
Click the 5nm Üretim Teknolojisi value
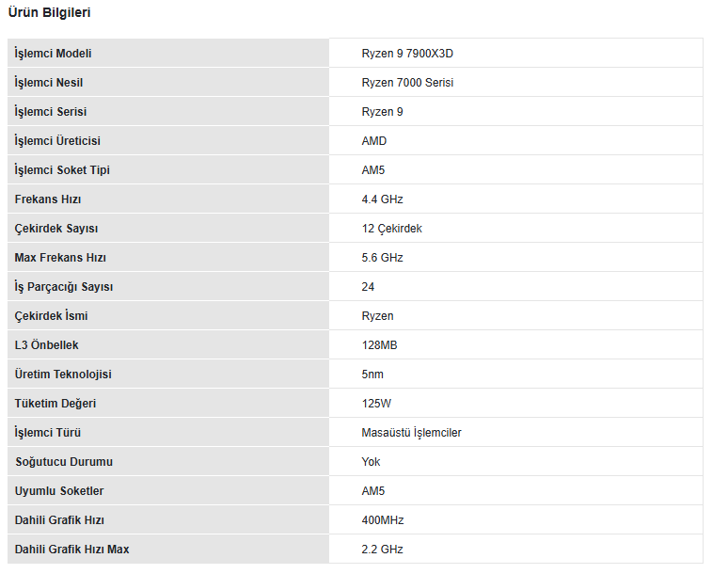click(372, 375)
